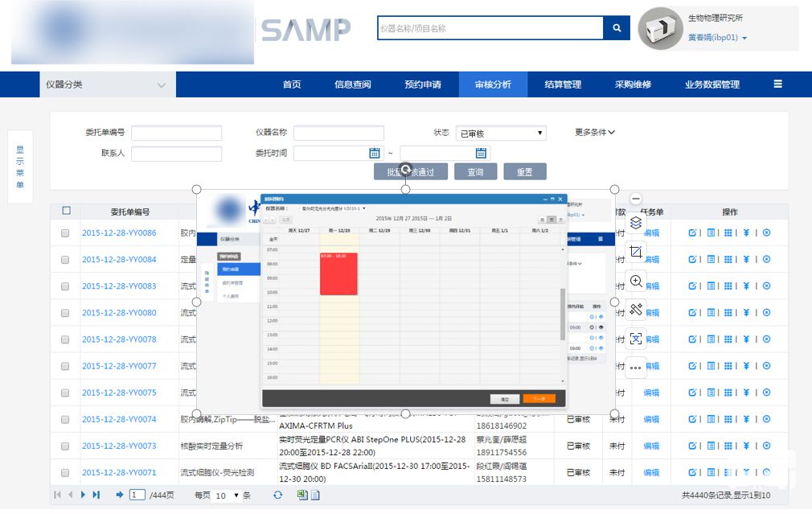This screenshot has width=812, height=514.
Task: Click the Excel export icon in footer
Action: [302, 495]
